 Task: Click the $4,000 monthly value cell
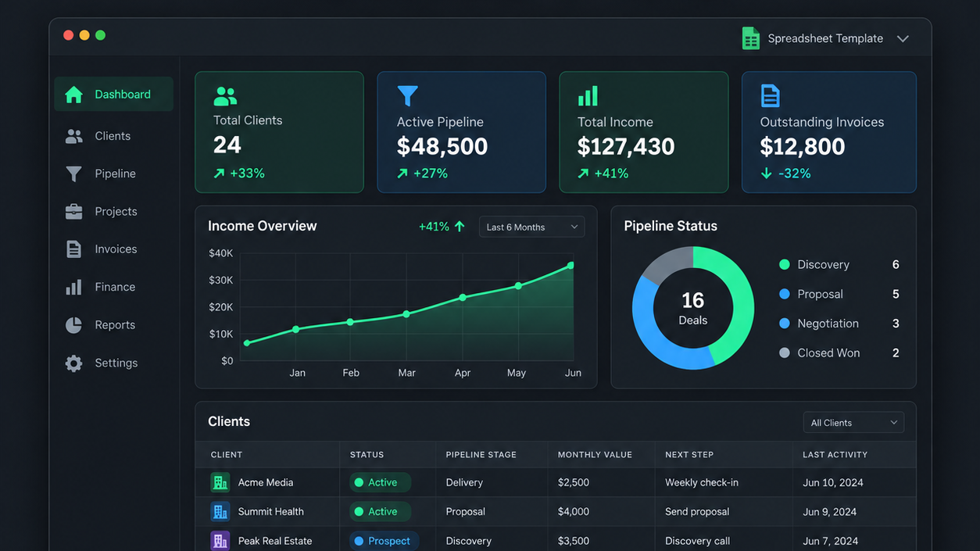point(574,512)
